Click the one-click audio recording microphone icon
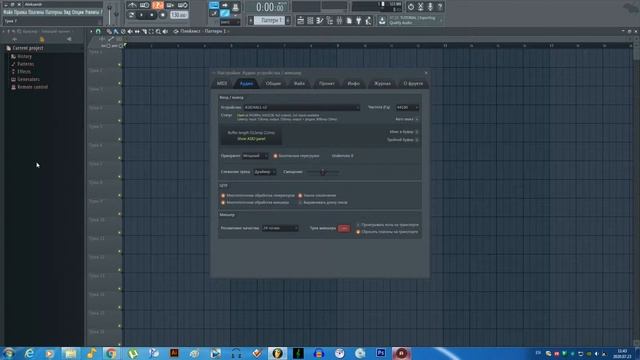 click(x=430, y=7)
